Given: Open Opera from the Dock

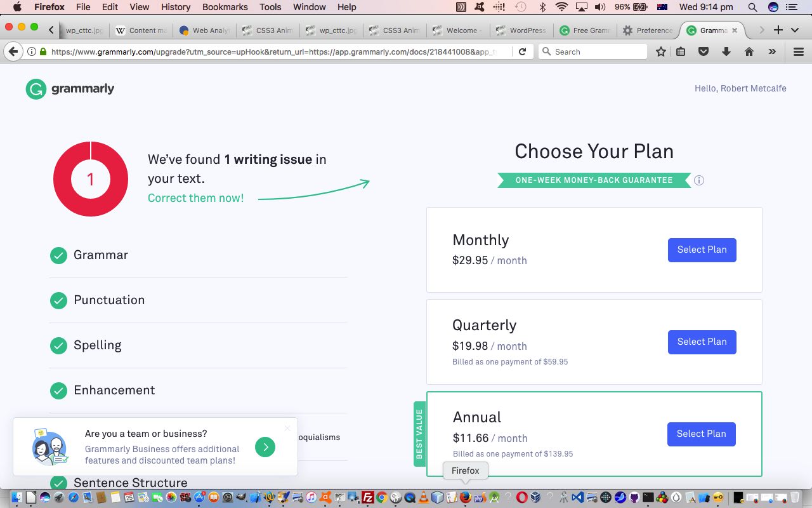Looking at the screenshot, I should 521,497.
